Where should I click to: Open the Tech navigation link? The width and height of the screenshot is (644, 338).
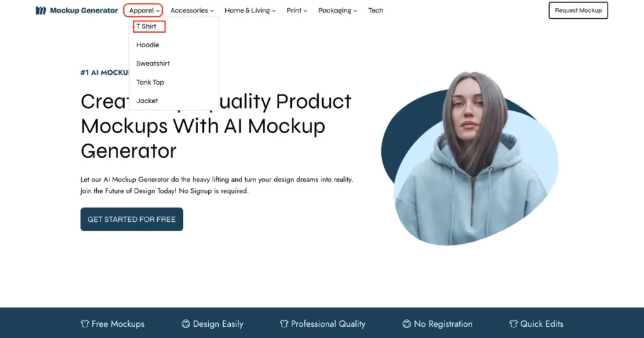point(375,10)
